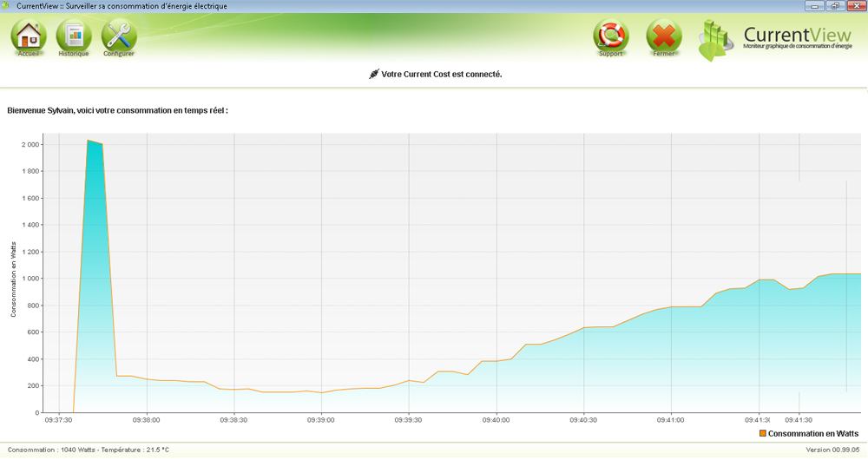Open the Configurer settings tool
The height and width of the screenshot is (460, 868).
tap(119, 36)
